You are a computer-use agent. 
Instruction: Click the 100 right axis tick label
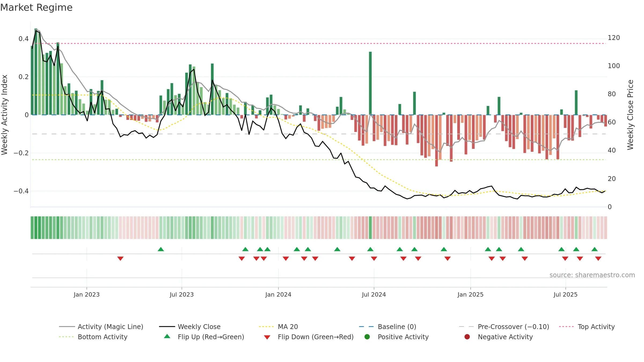click(614, 66)
